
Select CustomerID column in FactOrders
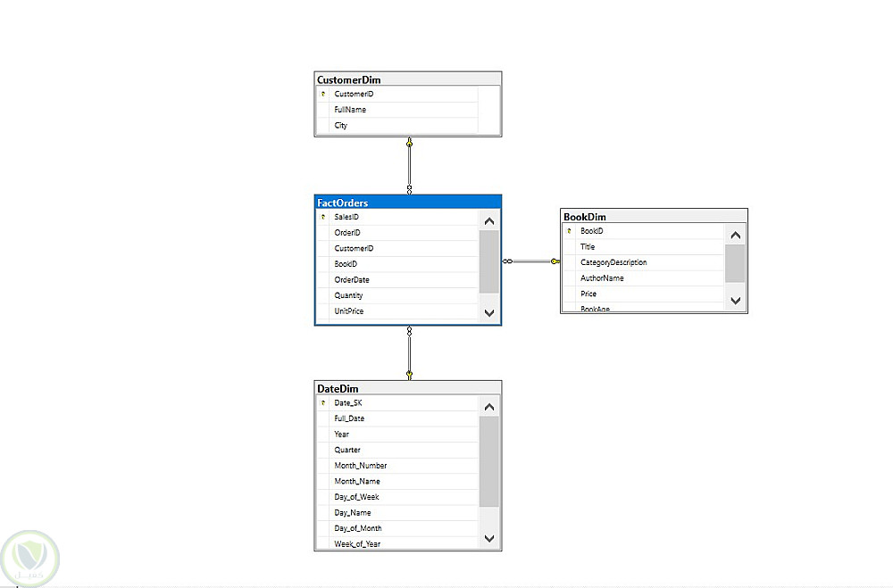pos(397,248)
